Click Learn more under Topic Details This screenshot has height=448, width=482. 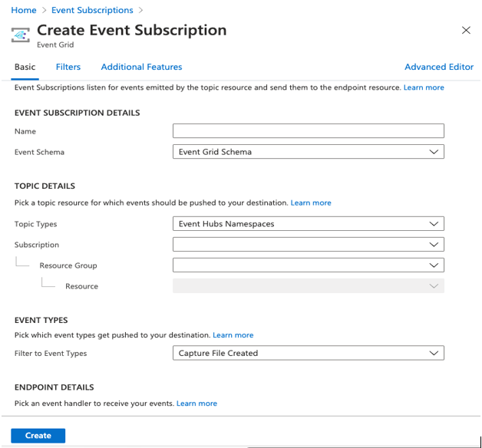(x=311, y=203)
